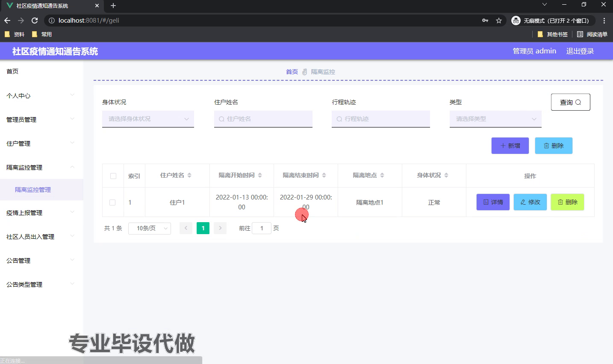View 详情 for 住户1 row
This screenshot has width=613, height=364.
click(493, 202)
